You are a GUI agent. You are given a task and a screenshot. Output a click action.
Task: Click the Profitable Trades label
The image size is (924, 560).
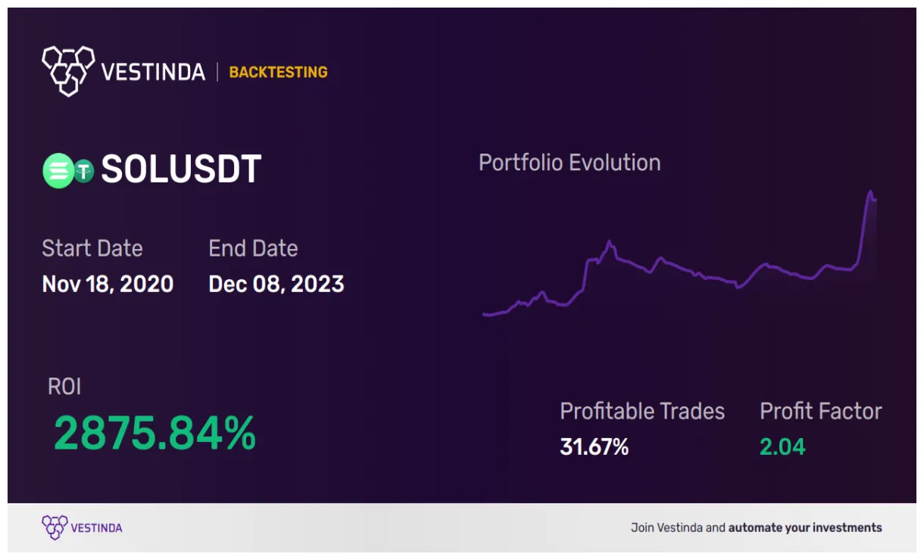642,411
